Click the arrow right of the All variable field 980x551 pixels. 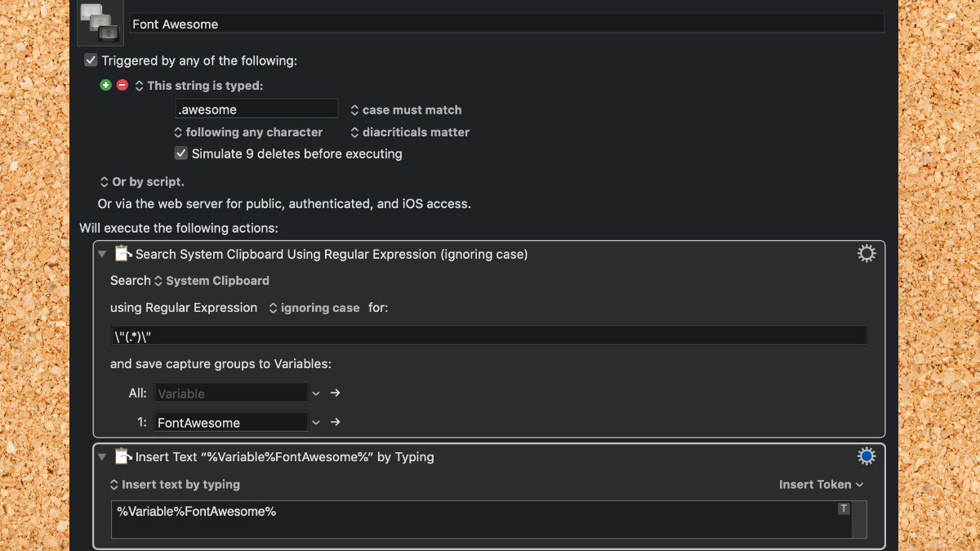pyautogui.click(x=335, y=393)
